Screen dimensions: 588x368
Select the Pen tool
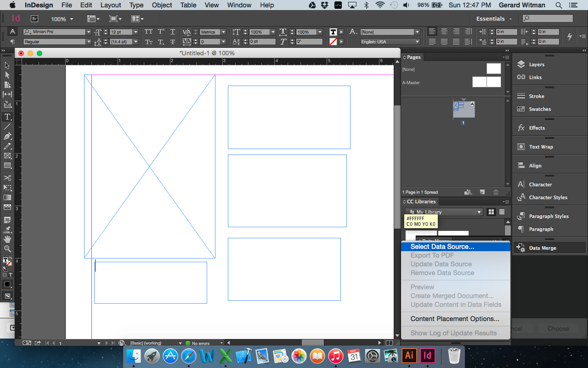coord(7,136)
